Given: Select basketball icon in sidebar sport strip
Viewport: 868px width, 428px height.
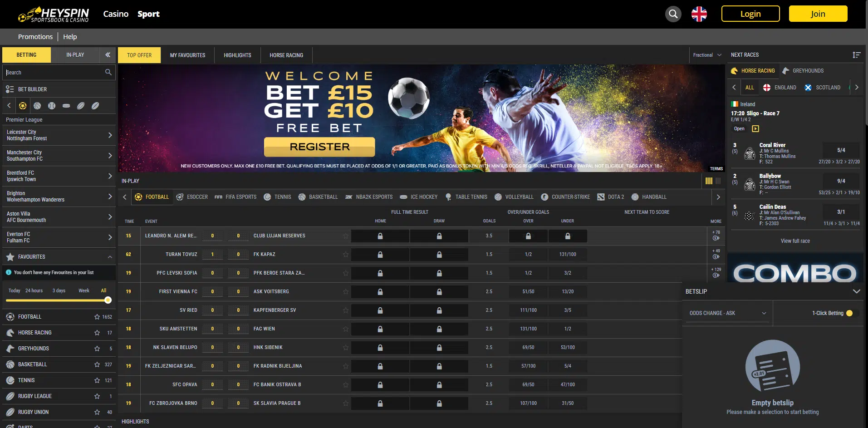Looking at the screenshot, I should pyautogui.click(x=37, y=106).
